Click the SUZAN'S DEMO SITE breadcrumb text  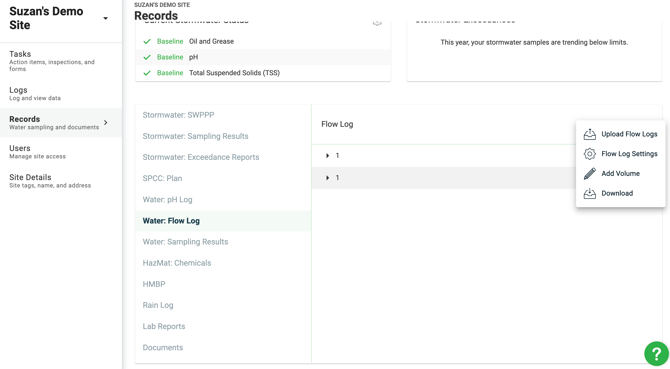click(162, 5)
